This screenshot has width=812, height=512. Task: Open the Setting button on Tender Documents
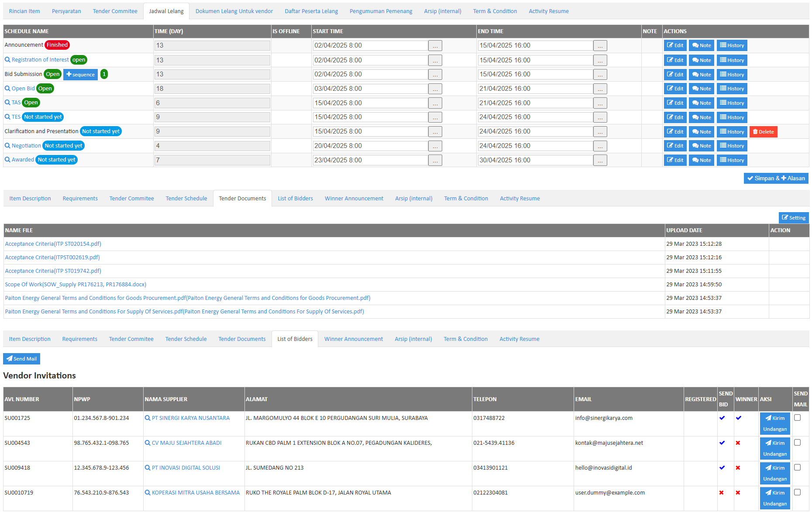coord(793,217)
